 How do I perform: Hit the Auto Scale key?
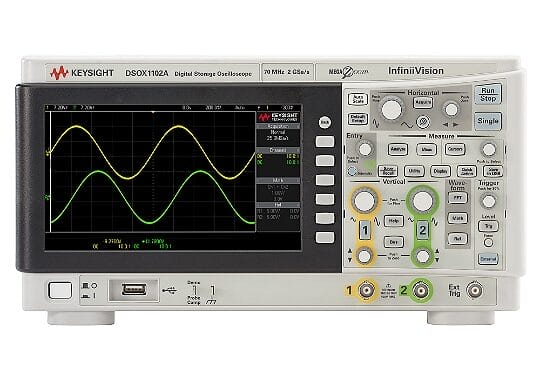pyautogui.click(x=358, y=99)
